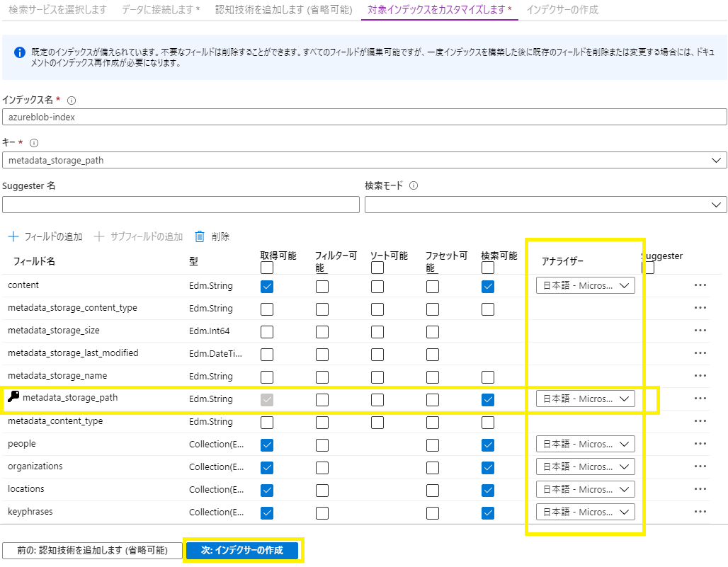Screen dimensions: 728x567
Task: Switch to the 認知技術を追加します tab
Action: 284,10
